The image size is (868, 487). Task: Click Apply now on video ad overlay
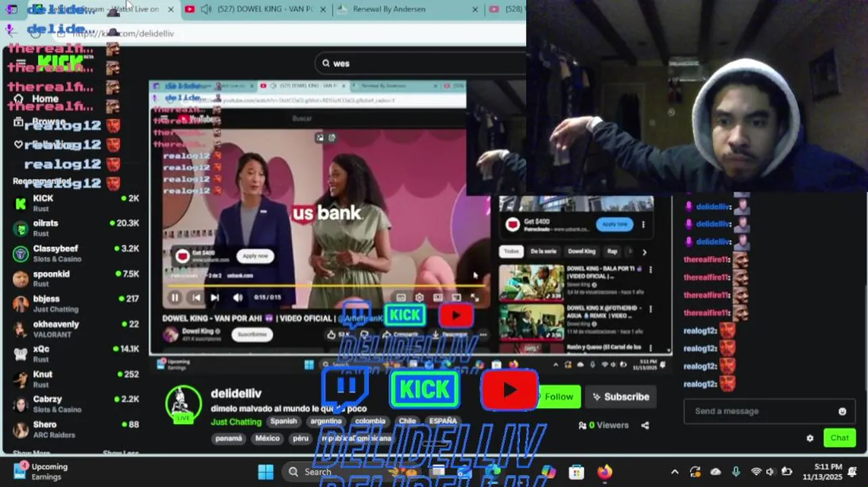click(255, 256)
